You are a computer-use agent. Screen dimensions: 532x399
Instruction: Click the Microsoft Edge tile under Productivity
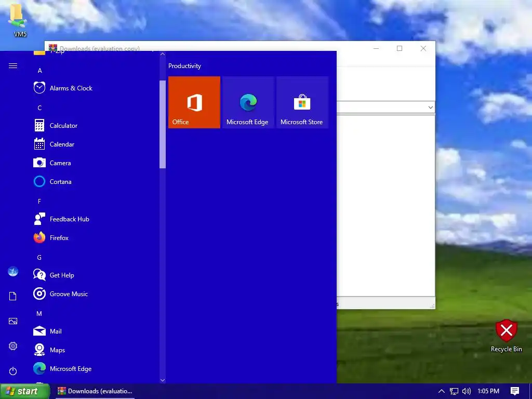(248, 102)
